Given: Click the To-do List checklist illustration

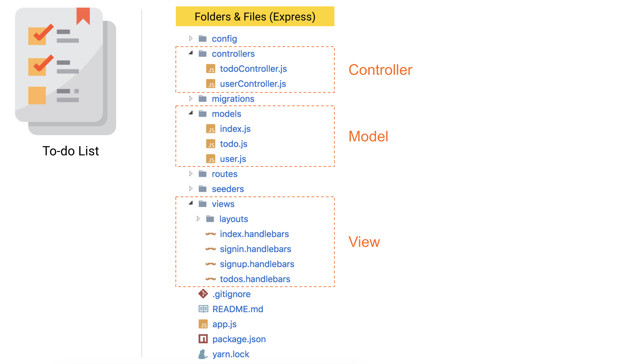Looking at the screenshot, I should [x=66, y=71].
